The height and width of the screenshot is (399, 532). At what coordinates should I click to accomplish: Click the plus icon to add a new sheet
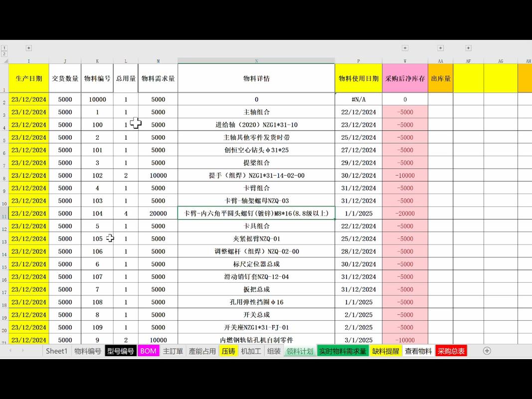pos(486,351)
